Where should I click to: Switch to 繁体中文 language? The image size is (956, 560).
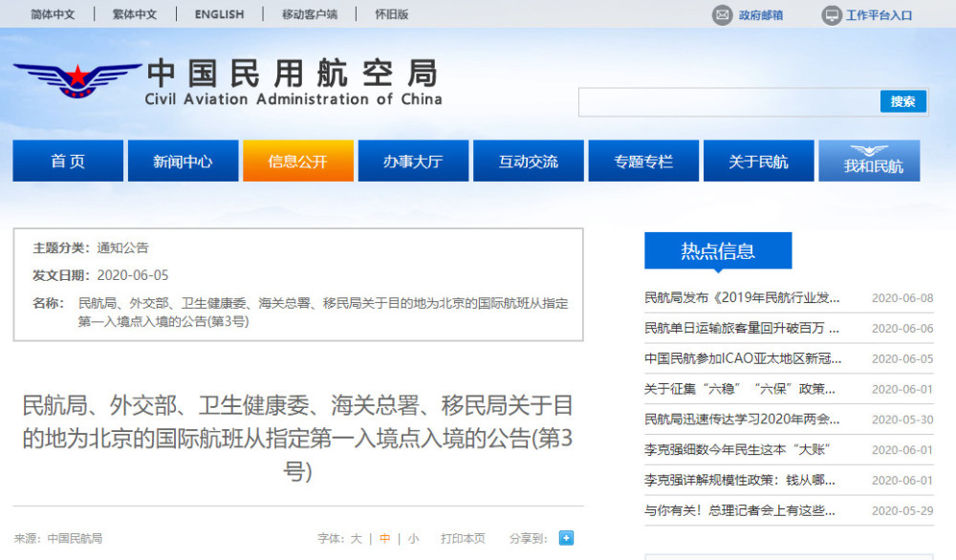[134, 14]
